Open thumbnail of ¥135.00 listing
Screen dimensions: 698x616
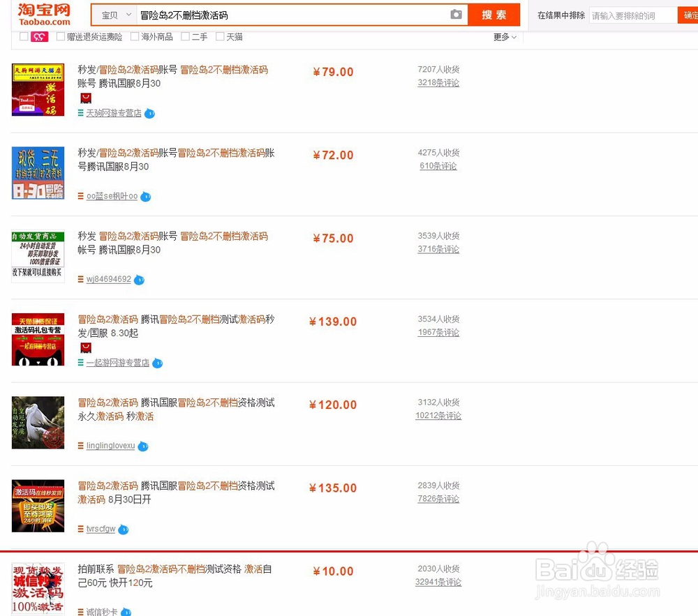pos(38,505)
